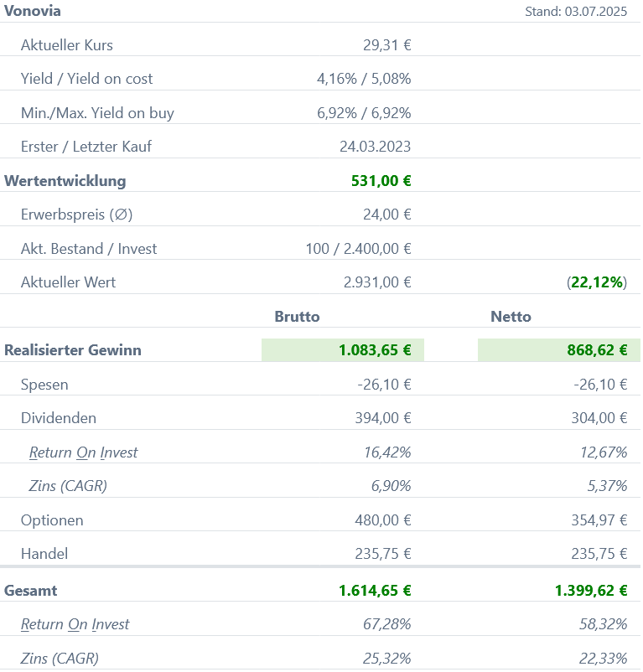The width and height of the screenshot is (643, 672).
Task: Click Zins (CAGR) under Dividenden
Action: (x=68, y=486)
